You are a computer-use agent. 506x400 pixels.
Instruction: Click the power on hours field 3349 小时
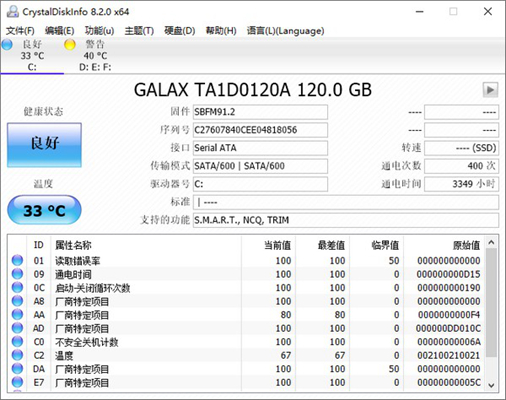pyautogui.click(x=461, y=184)
